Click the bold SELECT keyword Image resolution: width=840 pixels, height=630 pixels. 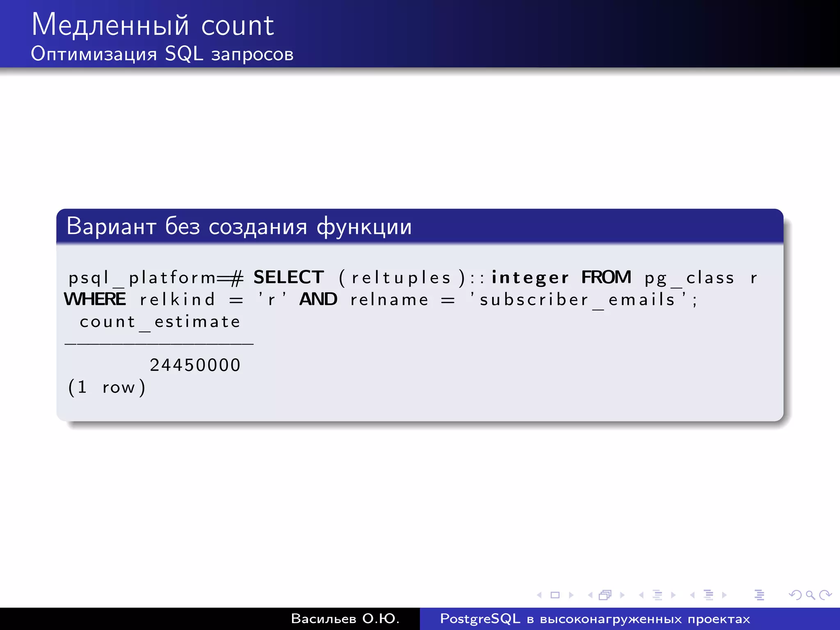289,277
